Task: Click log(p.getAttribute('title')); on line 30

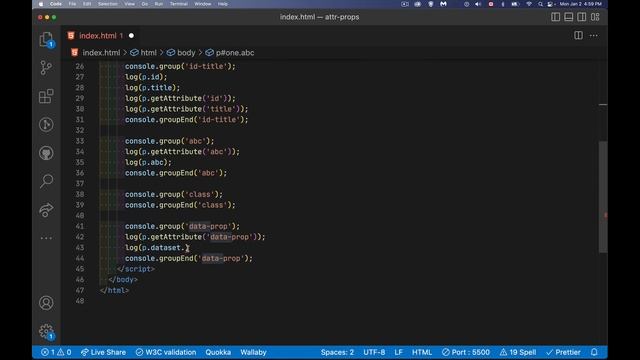Action: (x=187, y=109)
